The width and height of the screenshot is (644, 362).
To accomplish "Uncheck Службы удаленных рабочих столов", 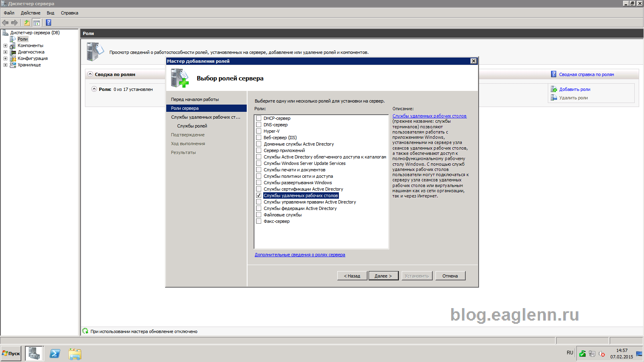I will [x=259, y=195].
